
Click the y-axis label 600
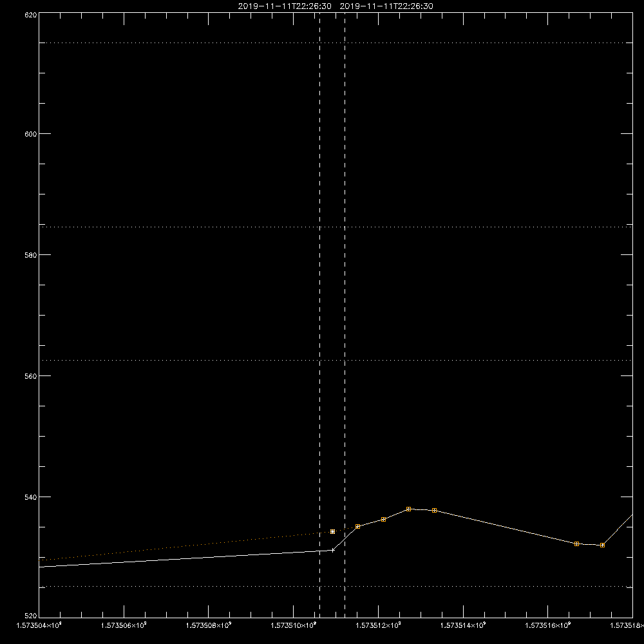pos(31,134)
